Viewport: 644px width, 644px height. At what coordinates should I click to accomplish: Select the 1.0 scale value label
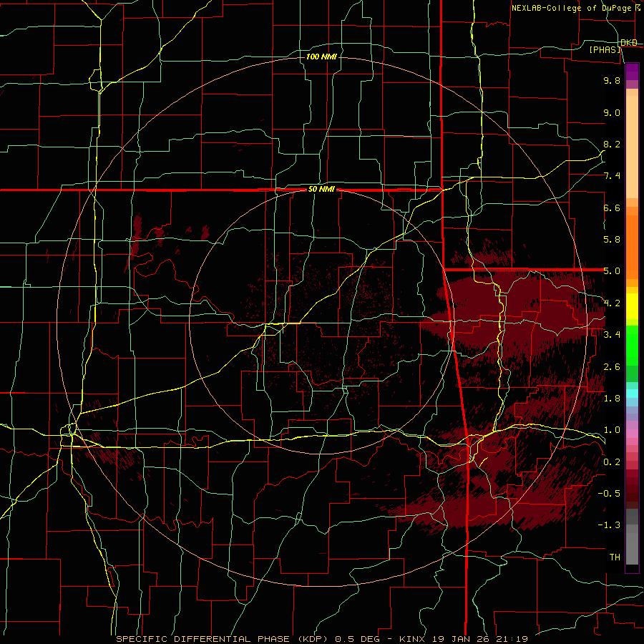612,430
